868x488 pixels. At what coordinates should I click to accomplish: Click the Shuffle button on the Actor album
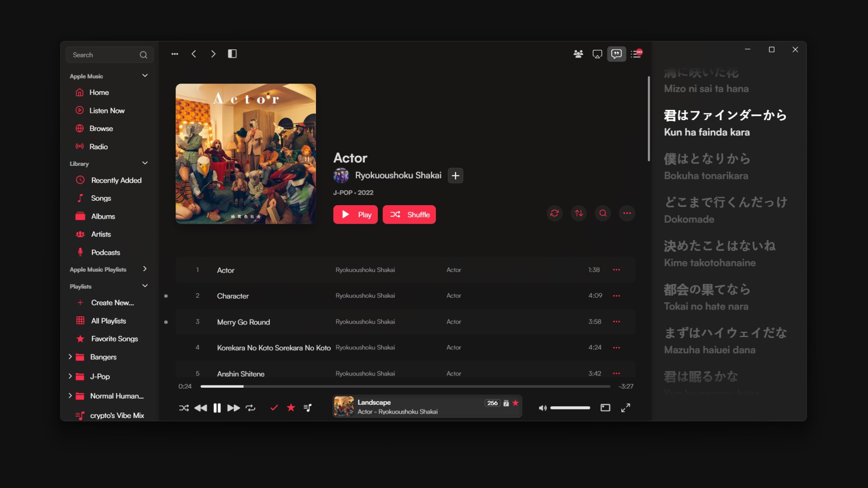point(409,214)
